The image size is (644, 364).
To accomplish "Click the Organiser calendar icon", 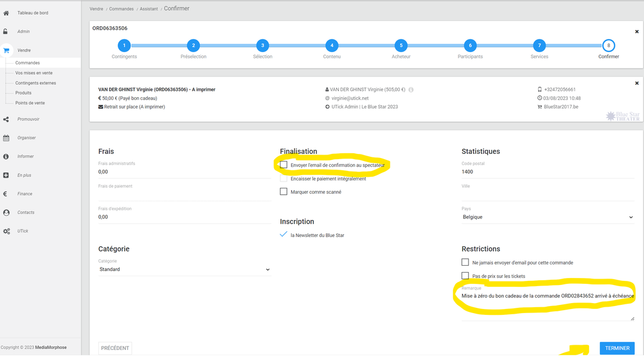I will coord(6,138).
